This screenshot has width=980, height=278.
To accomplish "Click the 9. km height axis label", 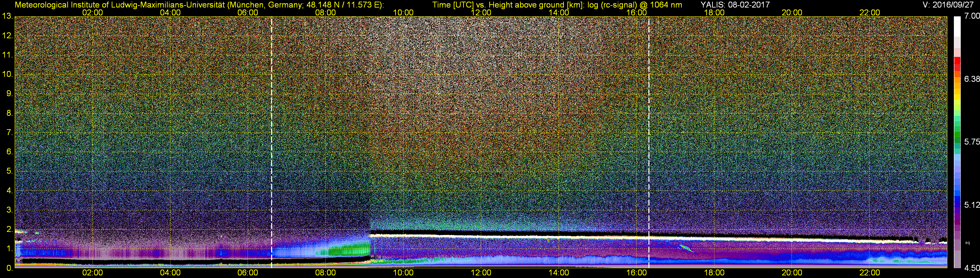I will point(9,94).
